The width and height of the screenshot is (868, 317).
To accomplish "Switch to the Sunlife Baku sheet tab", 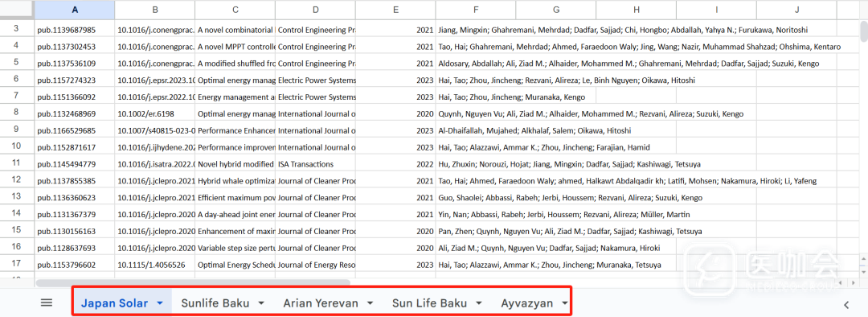I will (x=215, y=303).
